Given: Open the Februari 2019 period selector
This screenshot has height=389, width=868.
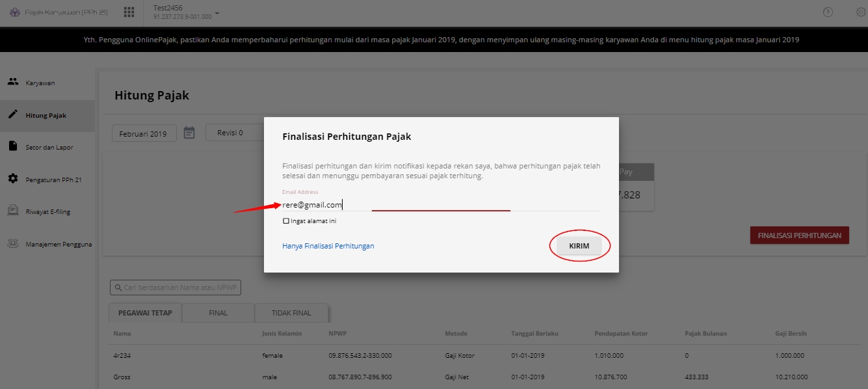Looking at the screenshot, I should [144, 133].
